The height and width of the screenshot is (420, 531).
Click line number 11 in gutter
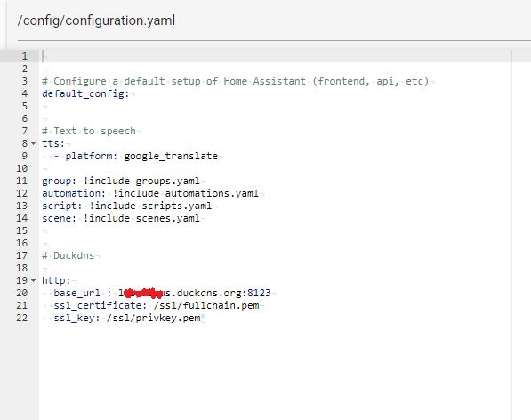pyautogui.click(x=22, y=181)
